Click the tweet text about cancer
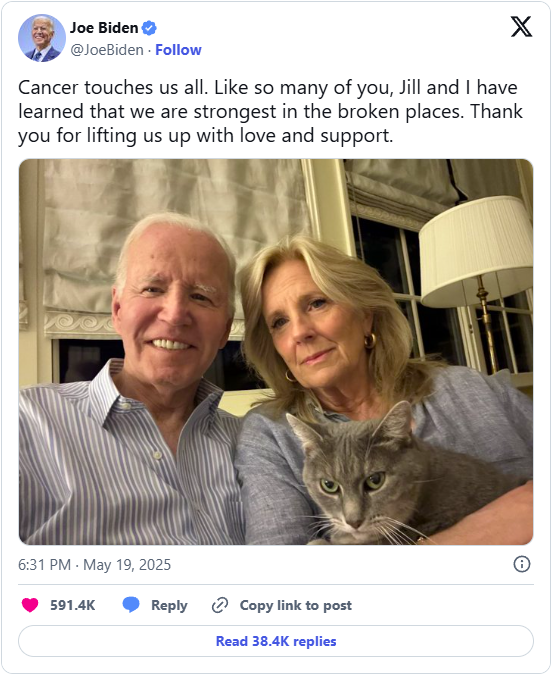The height and width of the screenshot is (675, 552). point(270,111)
